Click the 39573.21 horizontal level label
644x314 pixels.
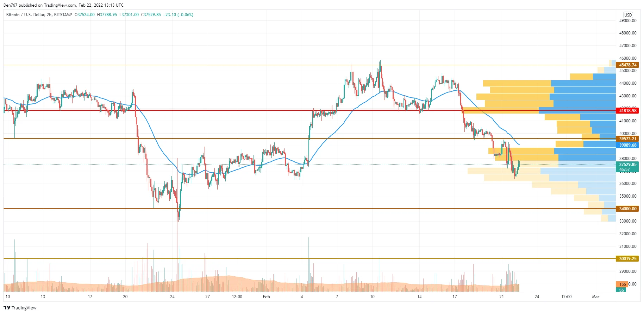627,139
